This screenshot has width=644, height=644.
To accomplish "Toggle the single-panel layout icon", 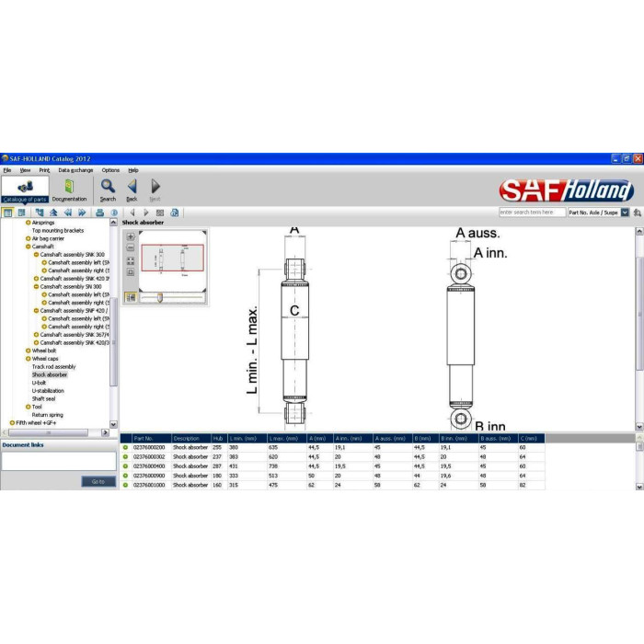I will 7,213.
